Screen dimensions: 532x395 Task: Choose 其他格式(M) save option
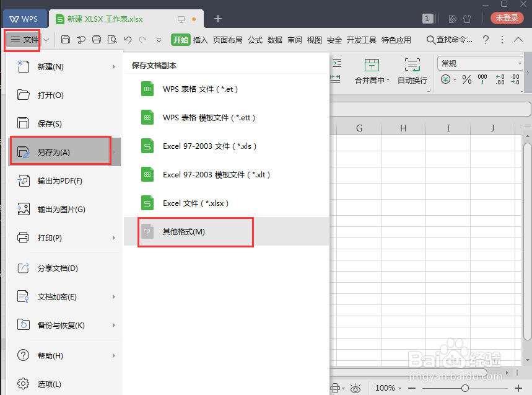[x=227, y=232]
